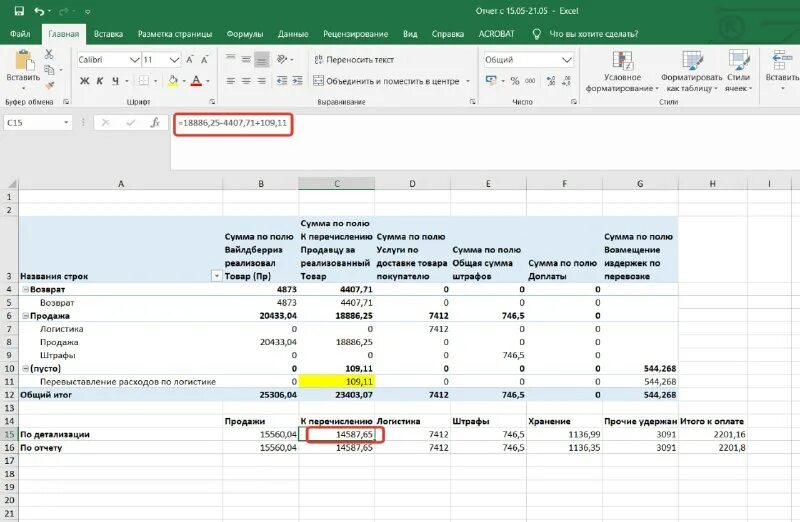
Task: Click the Save icon in quick access toolbar
Action: (x=19, y=11)
